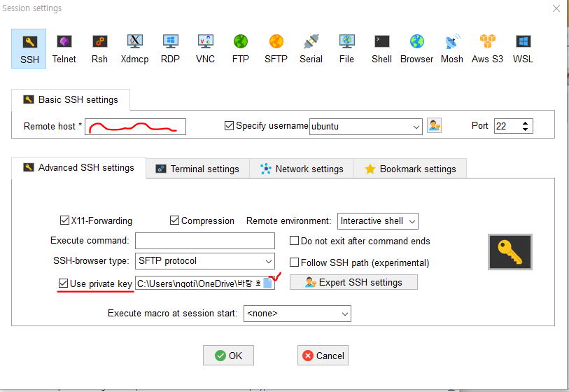Browse for private key file icon

click(268, 283)
